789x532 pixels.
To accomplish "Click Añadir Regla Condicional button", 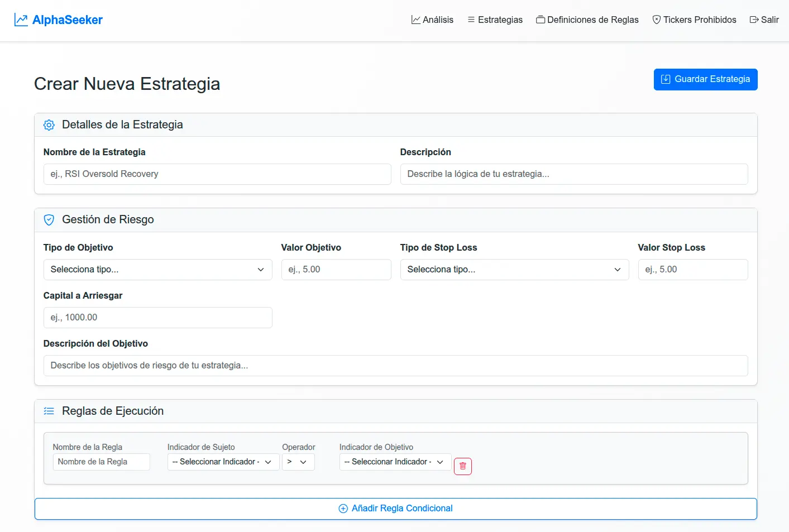I will pos(396,509).
